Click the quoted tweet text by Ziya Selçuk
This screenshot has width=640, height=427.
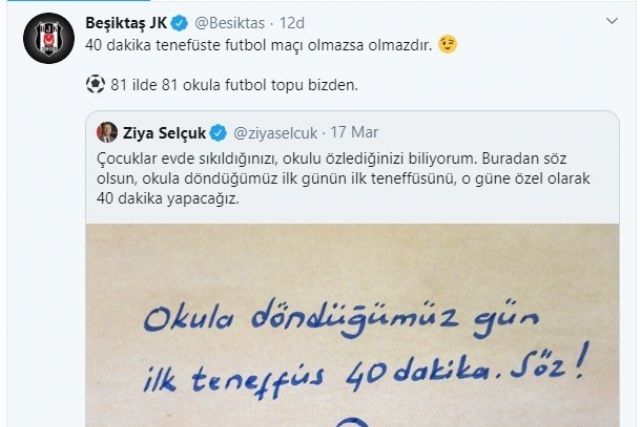pyautogui.click(x=343, y=178)
